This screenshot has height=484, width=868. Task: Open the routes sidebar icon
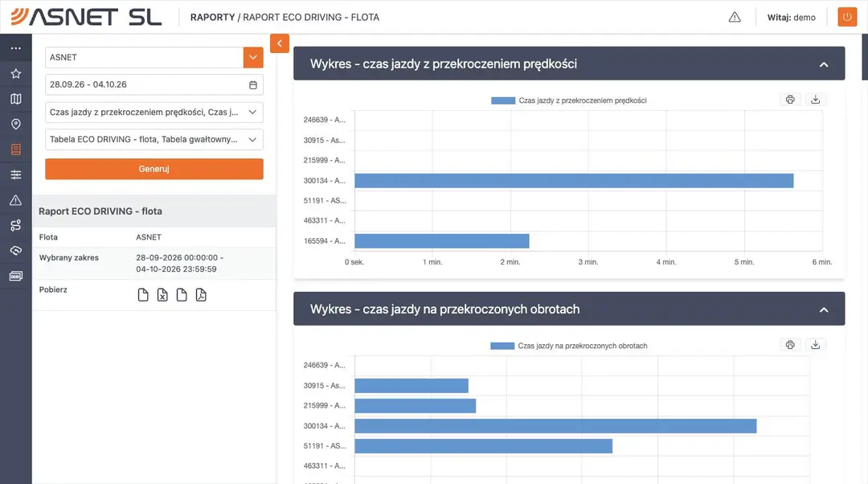tap(15, 225)
